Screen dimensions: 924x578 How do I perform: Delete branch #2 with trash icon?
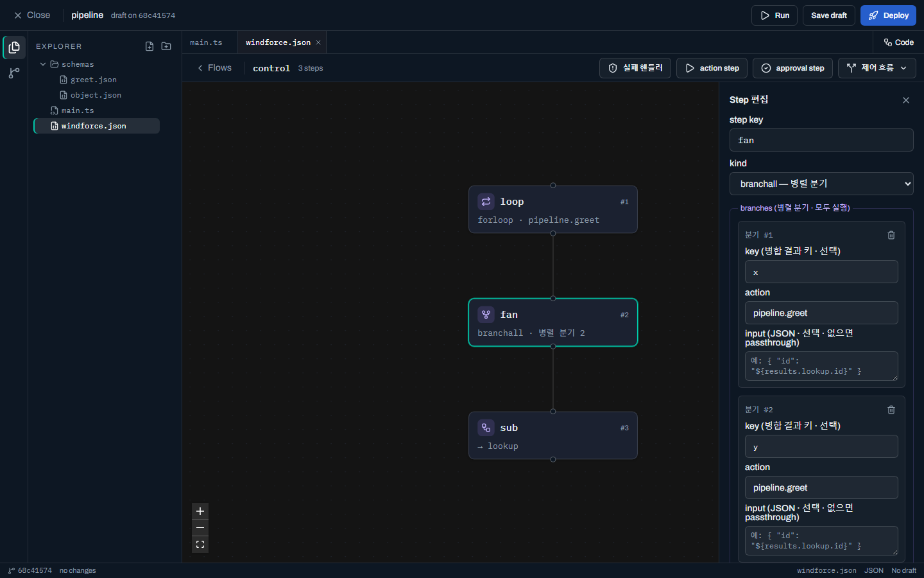[891, 410]
